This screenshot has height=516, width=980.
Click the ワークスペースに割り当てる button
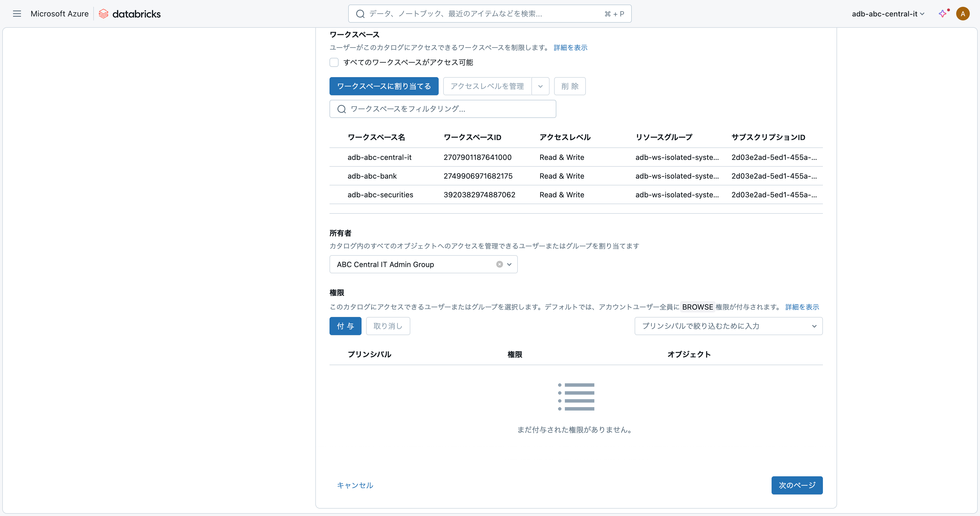(x=383, y=86)
